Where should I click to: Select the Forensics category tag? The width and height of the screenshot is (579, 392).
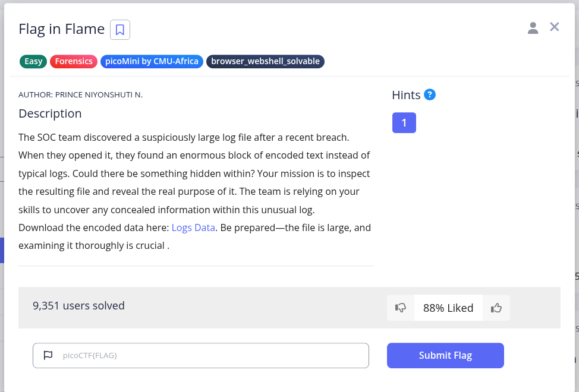[x=74, y=61]
